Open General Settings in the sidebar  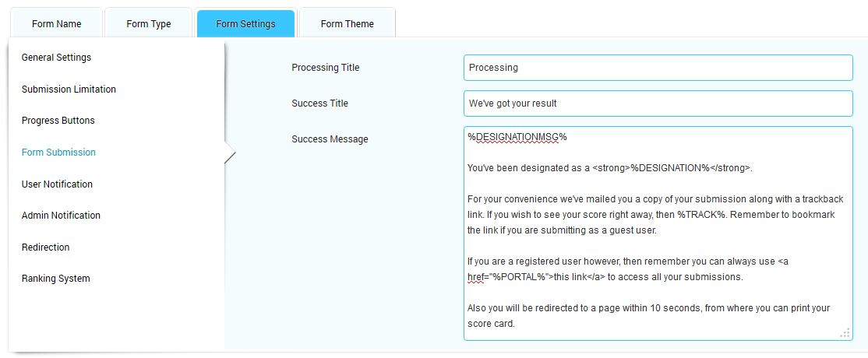[56, 58]
